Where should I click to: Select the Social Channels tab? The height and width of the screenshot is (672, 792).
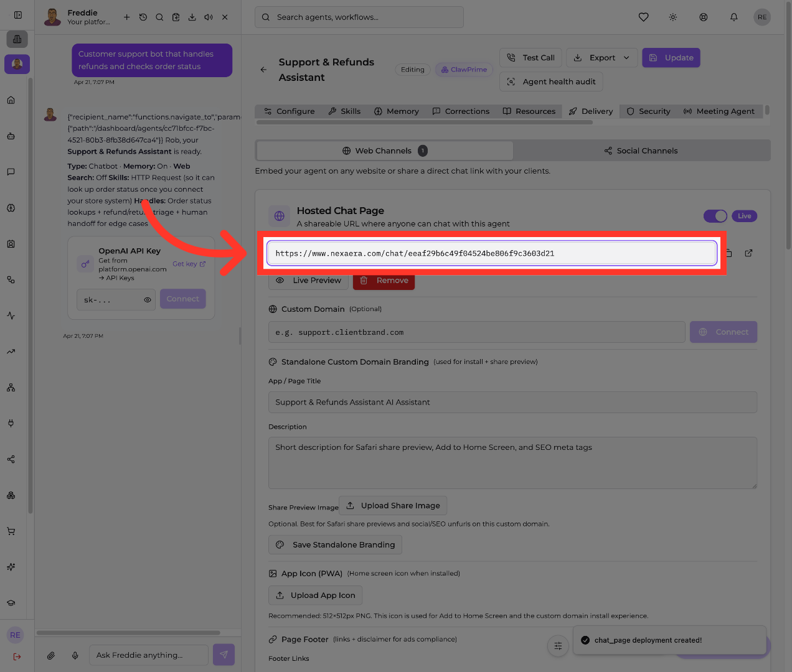click(x=641, y=151)
